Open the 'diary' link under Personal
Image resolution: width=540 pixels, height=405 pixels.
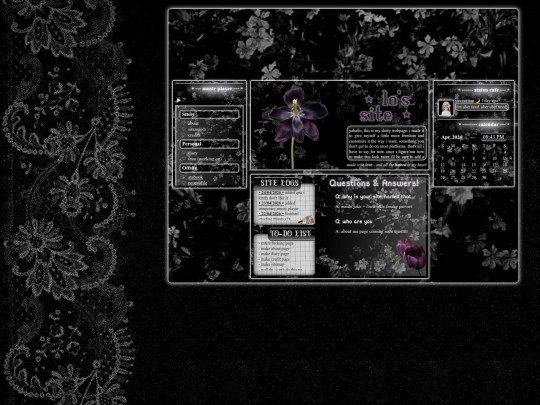(x=193, y=153)
